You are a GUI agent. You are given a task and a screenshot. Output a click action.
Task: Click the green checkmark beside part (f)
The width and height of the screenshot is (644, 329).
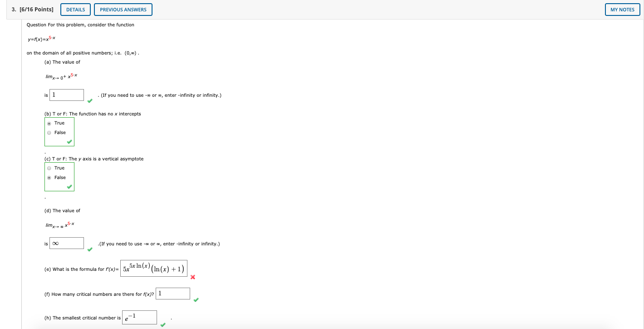click(x=196, y=299)
